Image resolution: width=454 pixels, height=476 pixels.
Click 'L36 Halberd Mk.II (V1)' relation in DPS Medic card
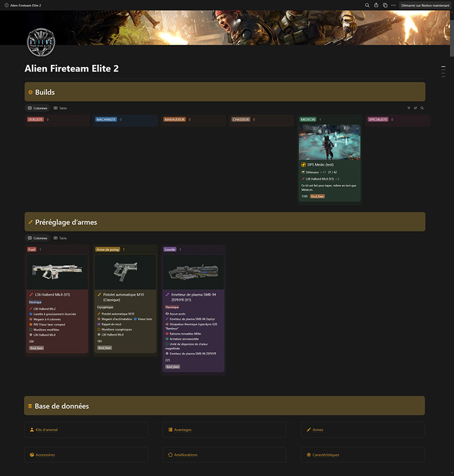[x=320, y=179]
